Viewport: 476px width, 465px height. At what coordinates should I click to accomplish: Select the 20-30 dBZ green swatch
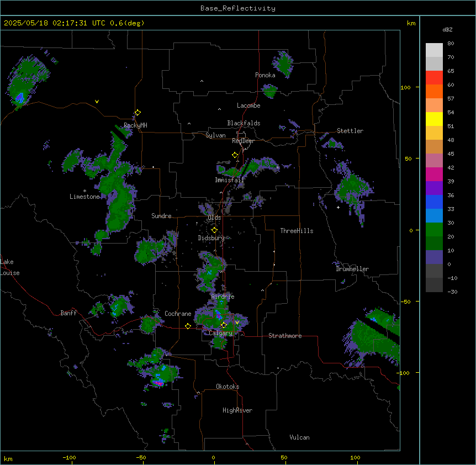pos(434,230)
